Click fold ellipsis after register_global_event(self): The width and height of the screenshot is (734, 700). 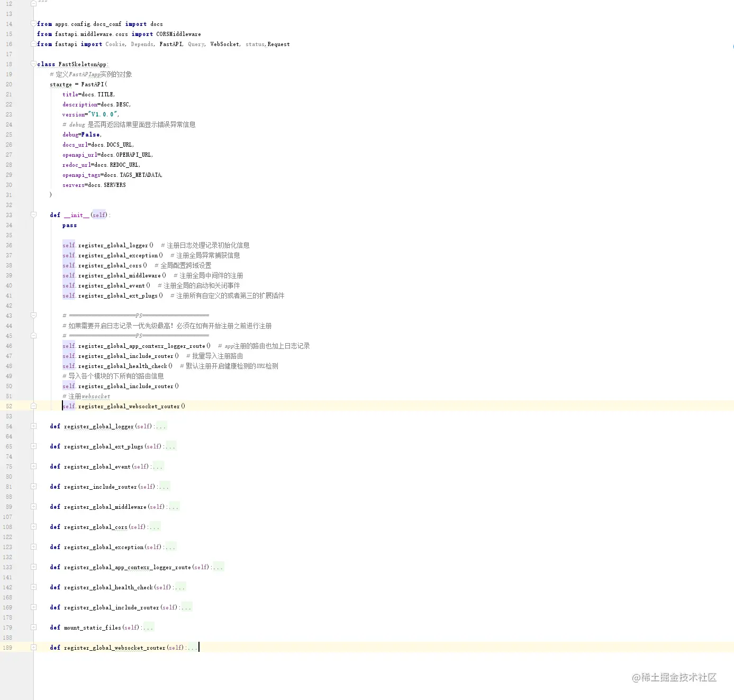point(158,466)
